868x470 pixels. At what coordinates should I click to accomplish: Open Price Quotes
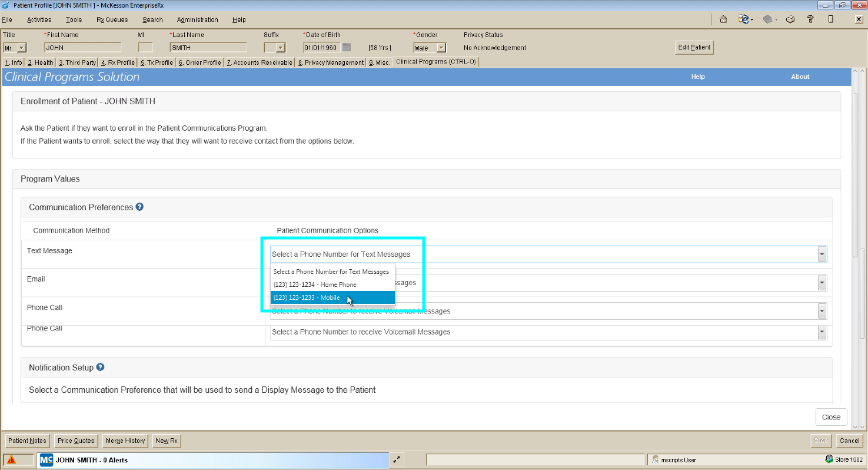[x=76, y=441]
